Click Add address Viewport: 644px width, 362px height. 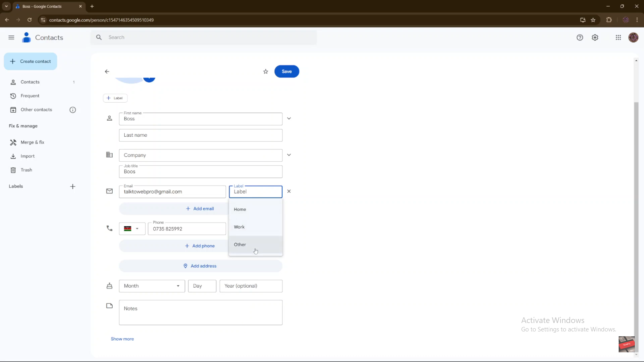pyautogui.click(x=200, y=266)
